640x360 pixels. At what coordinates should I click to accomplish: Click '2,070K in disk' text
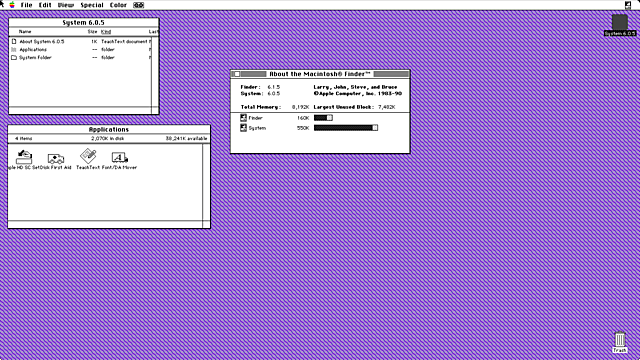pyautogui.click(x=108, y=138)
